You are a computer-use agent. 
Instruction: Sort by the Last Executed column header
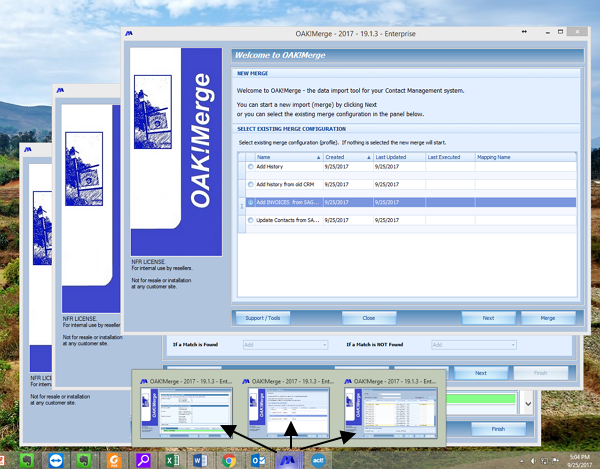click(x=450, y=157)
